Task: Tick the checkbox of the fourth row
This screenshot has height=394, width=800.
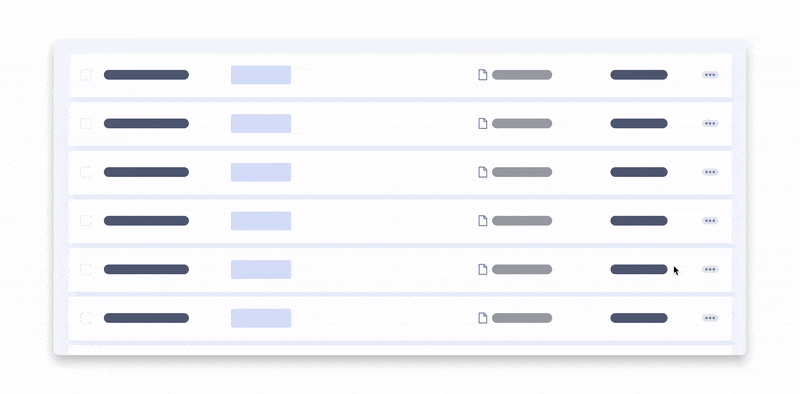Action: click(x=86, y=221)
